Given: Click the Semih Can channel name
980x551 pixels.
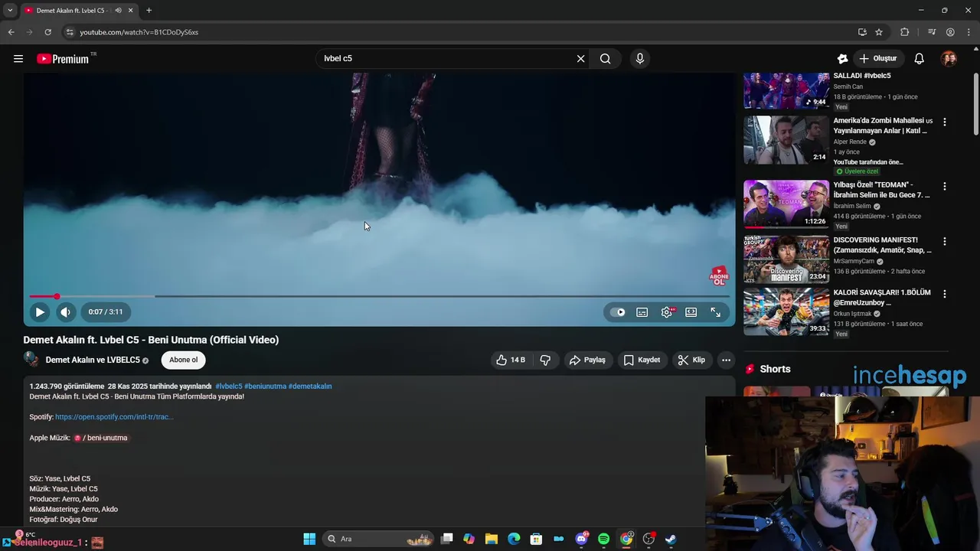Looking at the screenshot, I should tap(848, 86).
